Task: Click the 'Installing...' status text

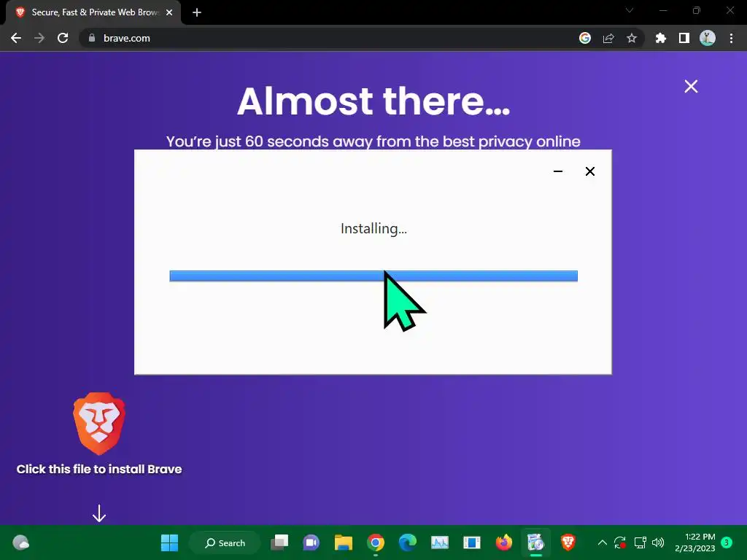Action: pyautogui.click(x=373, y=228)
